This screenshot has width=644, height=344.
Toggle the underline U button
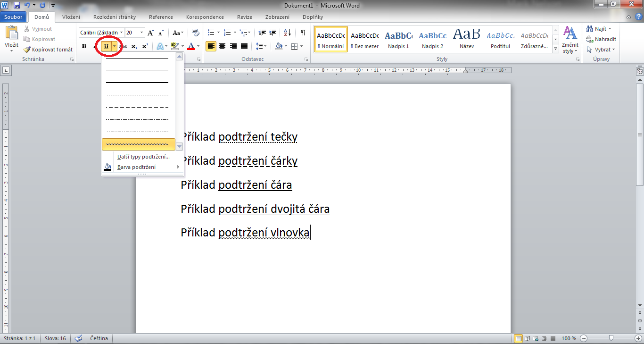[x=106, y=46]
